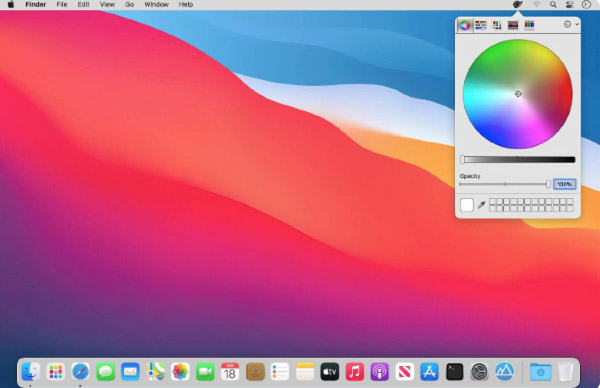This screenshot has height=388, width=600.
Task: Launch Apple TV from the Dock
Action: coord(329,372)
